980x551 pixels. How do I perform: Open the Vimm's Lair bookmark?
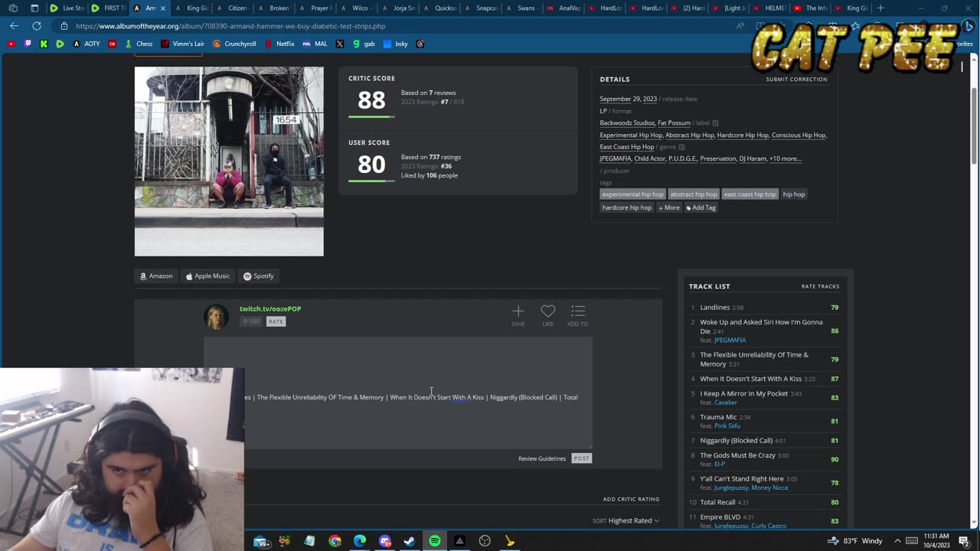point(182,44)
